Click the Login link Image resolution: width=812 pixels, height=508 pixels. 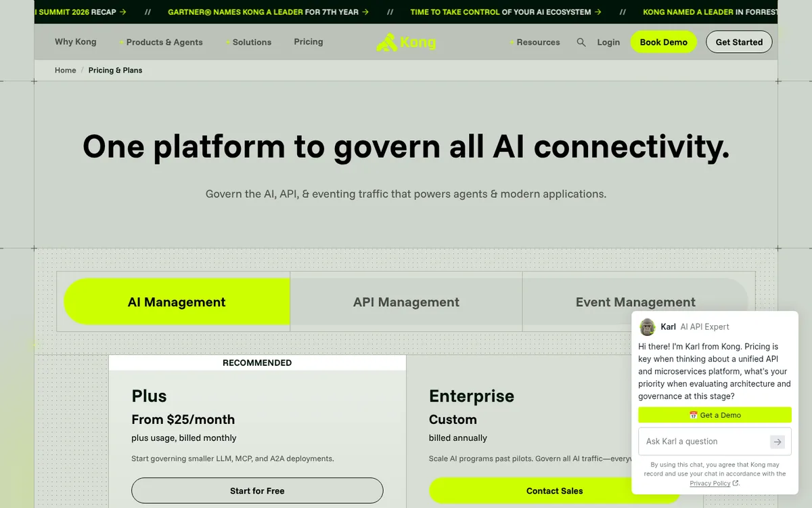point(608,42)
